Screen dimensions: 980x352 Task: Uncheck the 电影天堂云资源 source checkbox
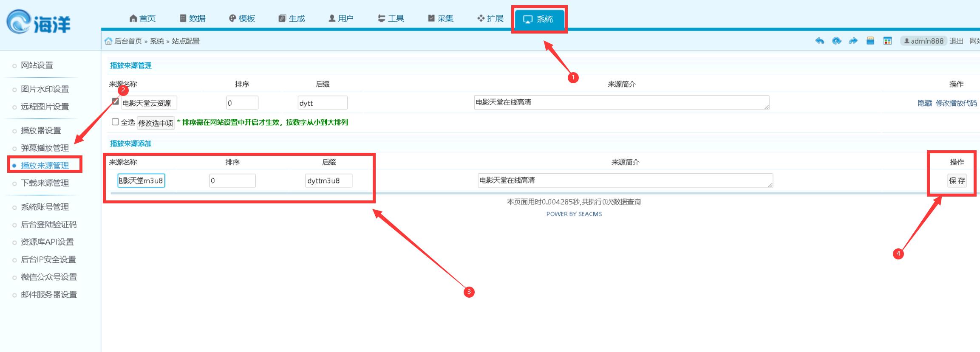click(115, 101)
